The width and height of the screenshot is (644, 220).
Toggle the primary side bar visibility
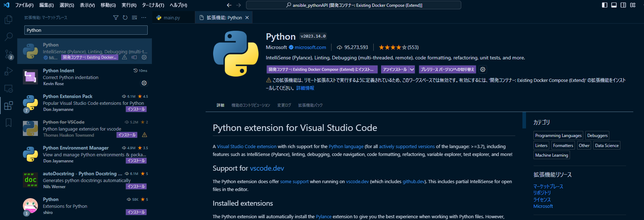[605, 5]
